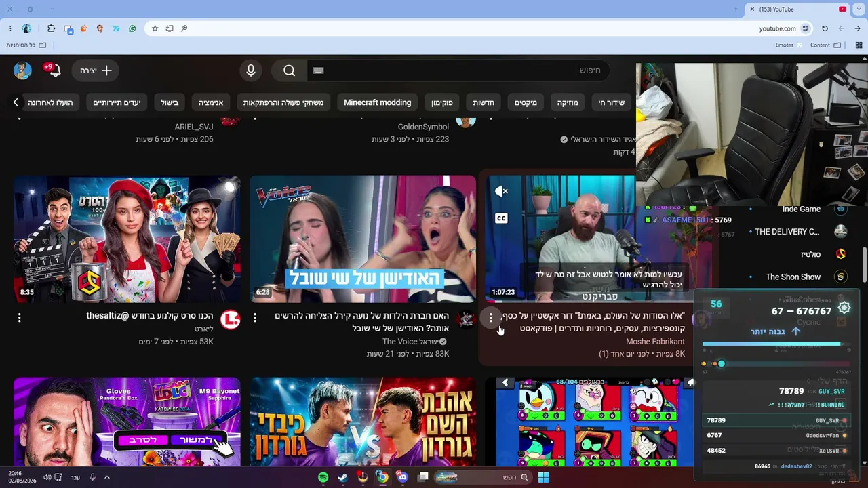Viewport: 868px width, 488px height.
Task: Open the overlay settings gear icon
Action: click(844, 308)
